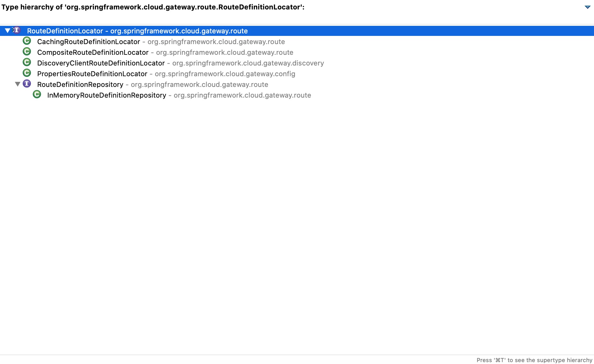Screen dimensions: 594x364
Task: Click package text beside CachingRouteDefinitionLocator
Action: click(216, 42)
